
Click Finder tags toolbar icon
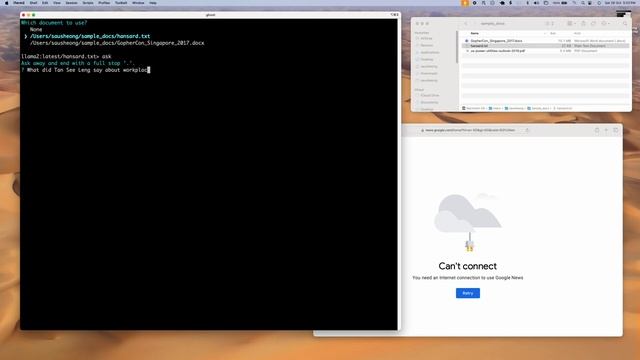tap(593, 24)
